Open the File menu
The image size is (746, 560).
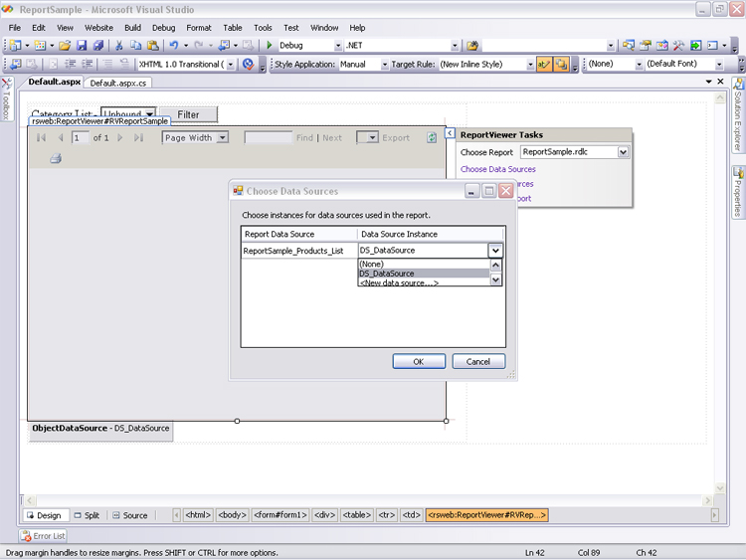(15, 28)
